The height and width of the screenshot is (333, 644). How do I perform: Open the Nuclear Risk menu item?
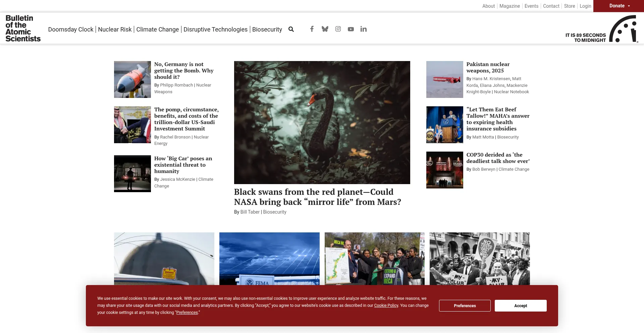pyautogui.click(x=115, y=30)
